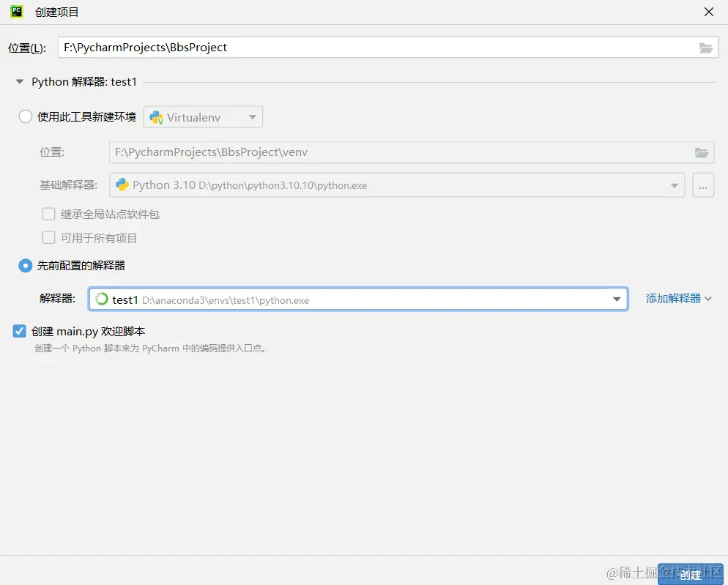The width and height of the screenshot is (728, 585).
Task: Open the 基础解释器 Python 3.10 dropdown
Action: coord(397,185)
